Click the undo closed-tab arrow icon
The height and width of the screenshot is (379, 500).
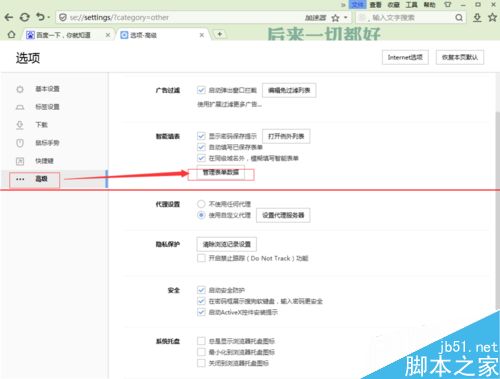(x=40, y=17)
